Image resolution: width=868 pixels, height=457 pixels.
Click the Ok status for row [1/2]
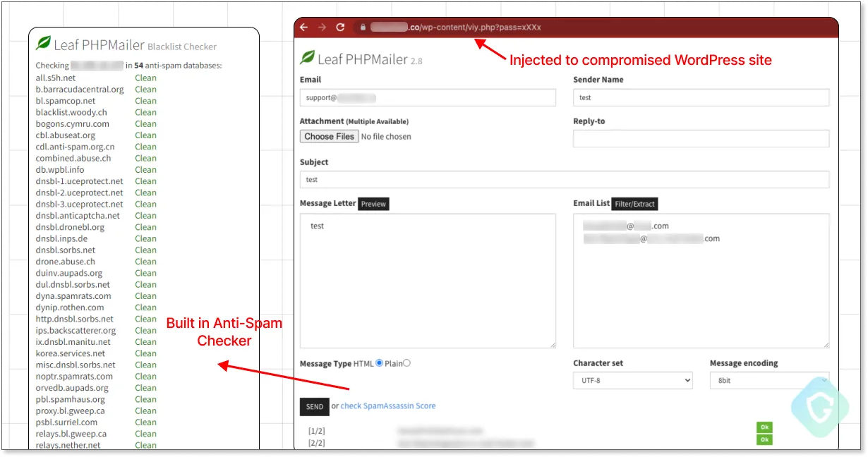click(764, 427)
